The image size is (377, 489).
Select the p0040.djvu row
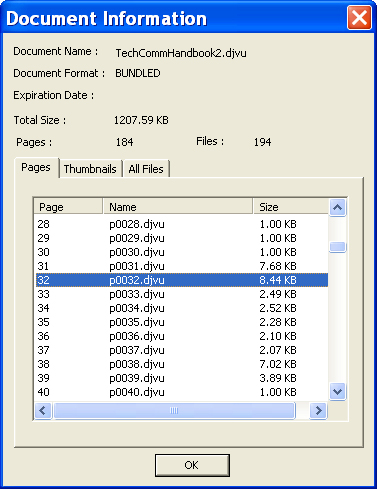point(182,392)
